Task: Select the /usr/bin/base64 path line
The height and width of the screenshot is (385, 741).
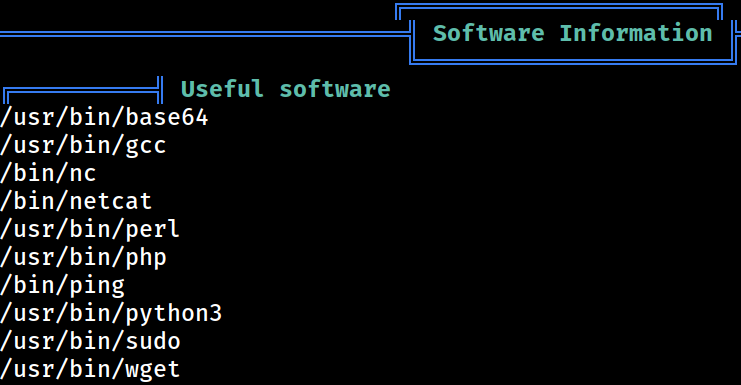Action: click(104, 118)
